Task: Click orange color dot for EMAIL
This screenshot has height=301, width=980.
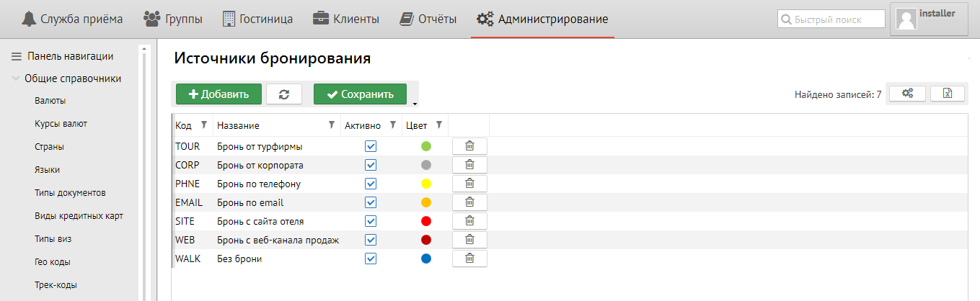Action: 426,202
